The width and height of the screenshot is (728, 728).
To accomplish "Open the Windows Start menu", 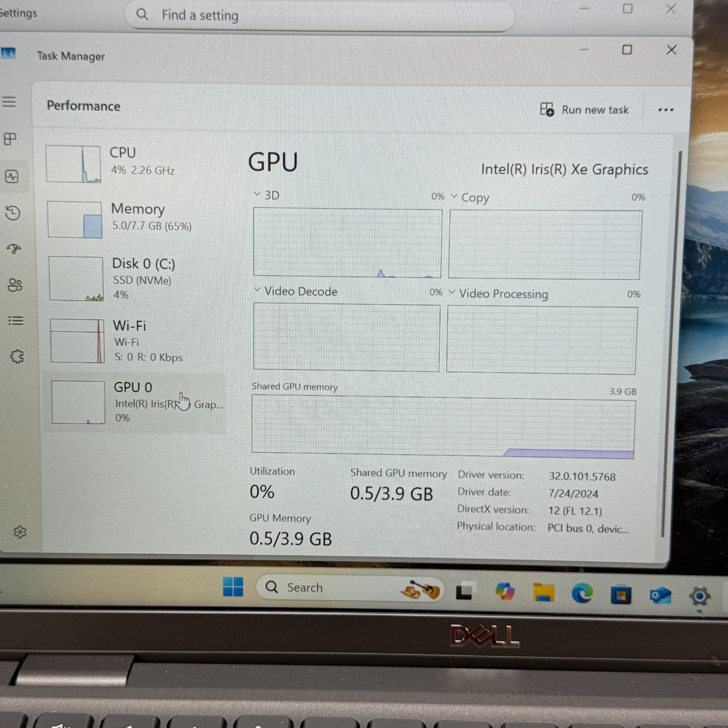I will point(233,587).
